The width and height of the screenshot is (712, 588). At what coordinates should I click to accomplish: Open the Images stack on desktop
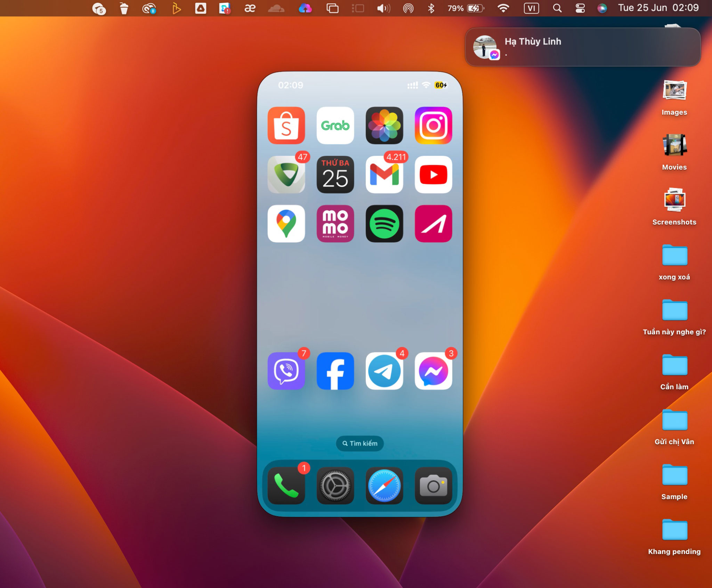tap(674, 98)
